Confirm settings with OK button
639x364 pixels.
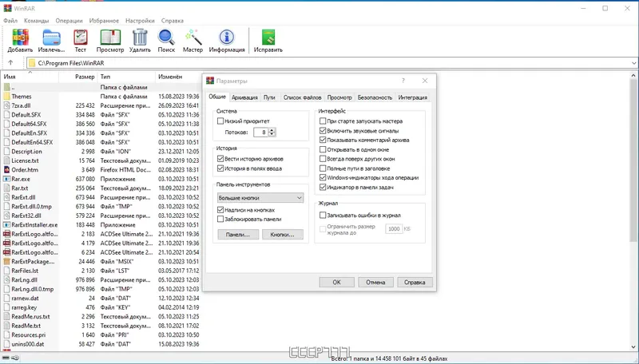tap(336, 282)
